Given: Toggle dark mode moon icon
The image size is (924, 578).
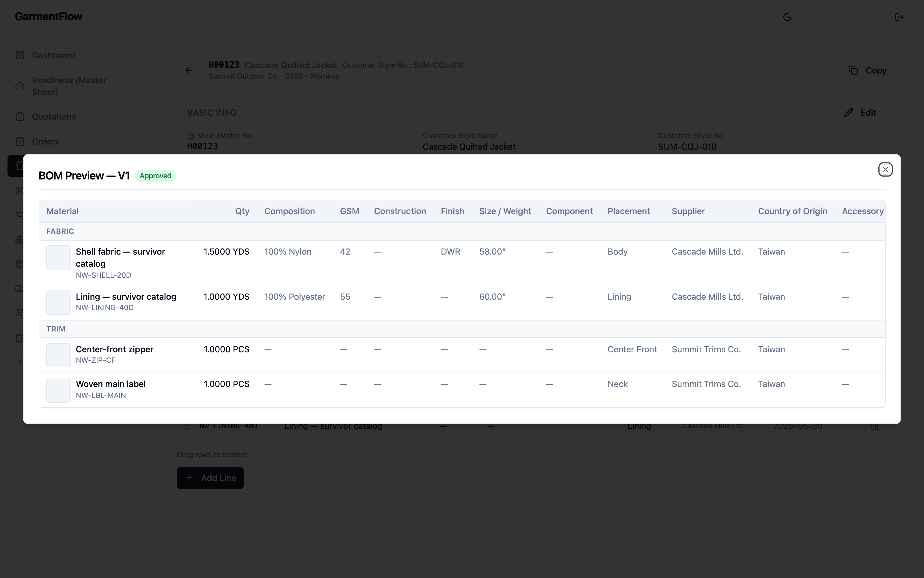Looking at the screenshot, I should coord(787,17).
